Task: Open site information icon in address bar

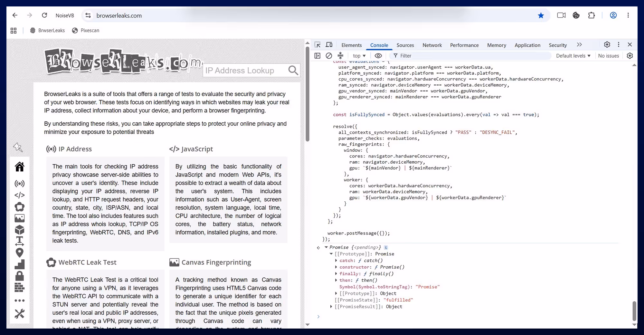Action: coord(88,15)
